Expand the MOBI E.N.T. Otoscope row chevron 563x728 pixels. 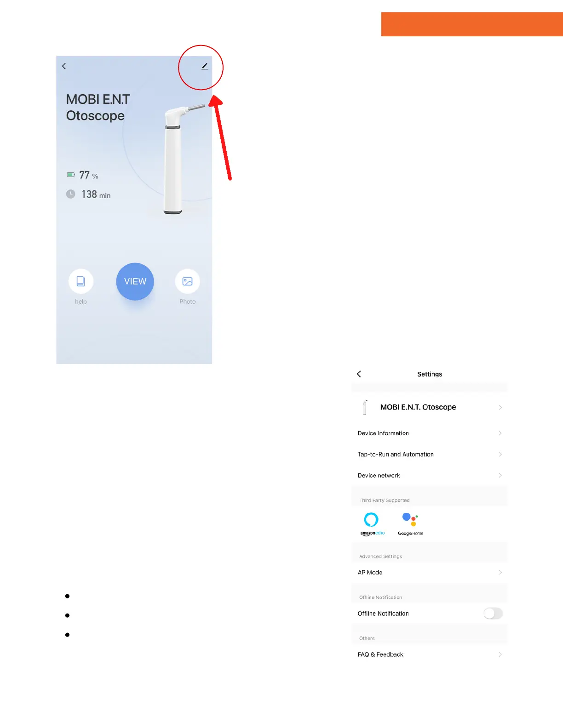pyautogui.click(x=500, y=407)
